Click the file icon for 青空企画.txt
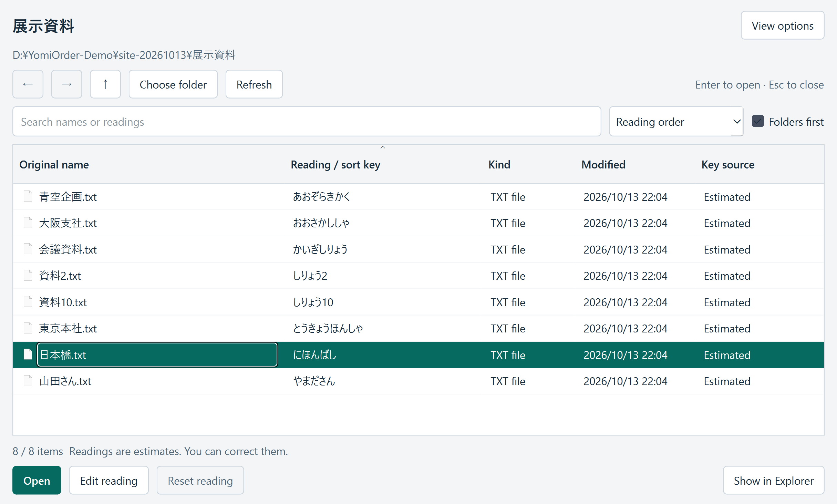Image resolution: width=837 pixels, height=504 pixels. [x=28, y=196]
